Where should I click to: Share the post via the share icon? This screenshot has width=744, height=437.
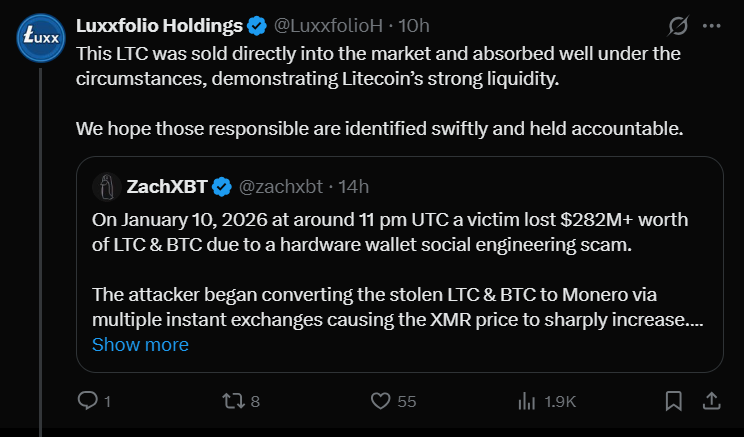click(711, 401)
